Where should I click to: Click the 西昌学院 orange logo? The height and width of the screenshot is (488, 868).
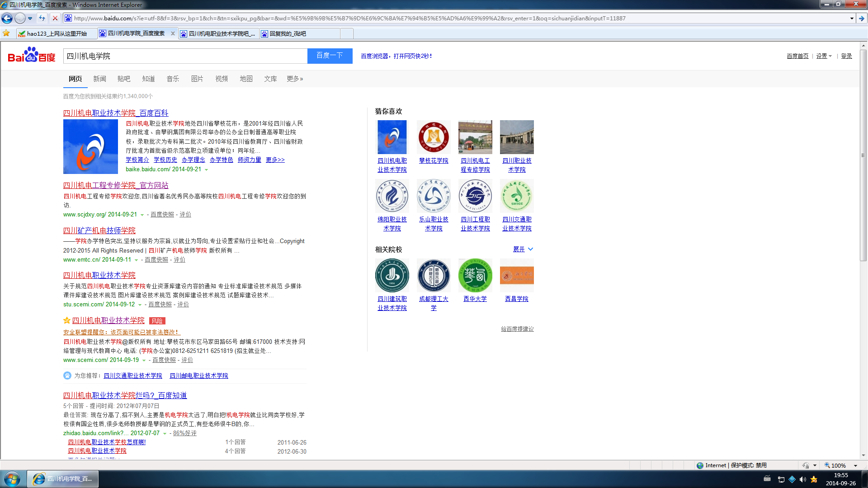[517, 275]
